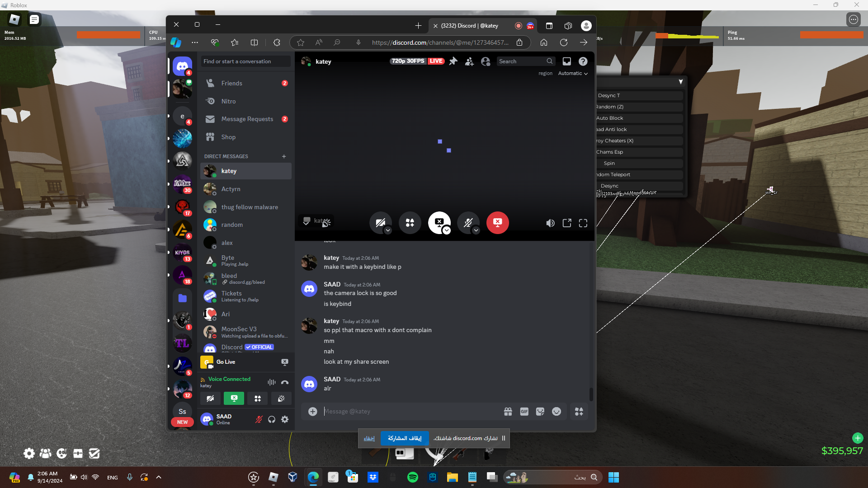
Task: Unmute microphone in SAAD user panel
Action: [259, 419]
